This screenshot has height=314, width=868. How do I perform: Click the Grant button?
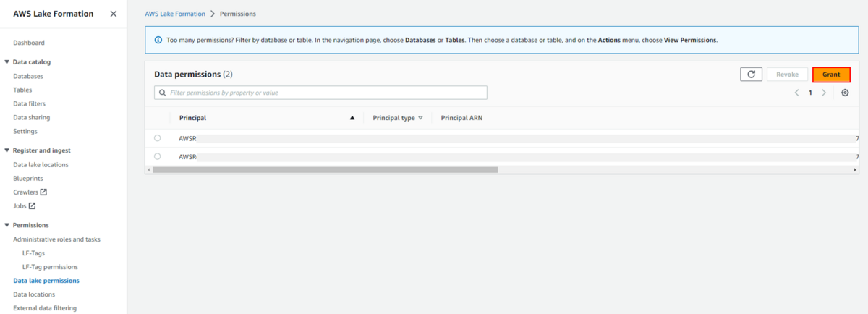pos(831,75)
